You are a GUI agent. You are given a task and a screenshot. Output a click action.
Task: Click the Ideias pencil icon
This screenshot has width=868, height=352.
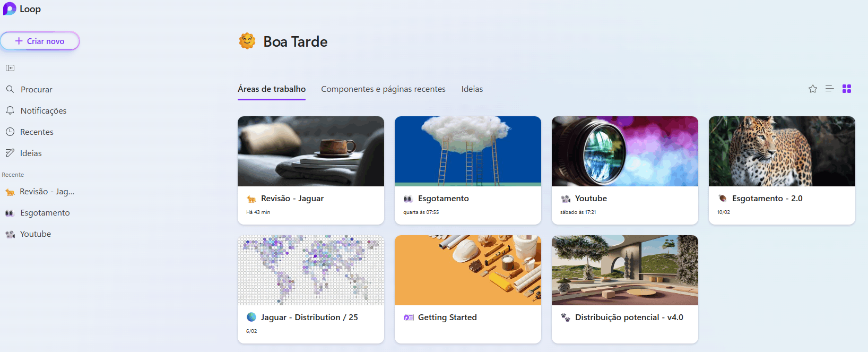click(10, 153)
